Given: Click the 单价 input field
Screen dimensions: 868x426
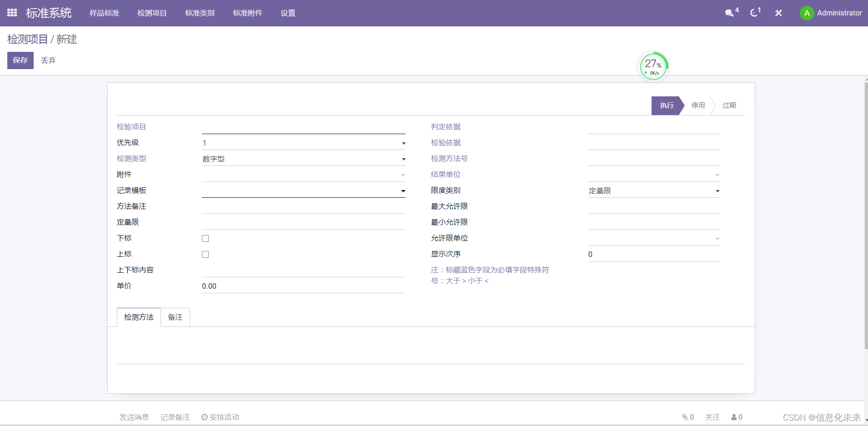Looking at the screenshot, I should tap(300, 286).
